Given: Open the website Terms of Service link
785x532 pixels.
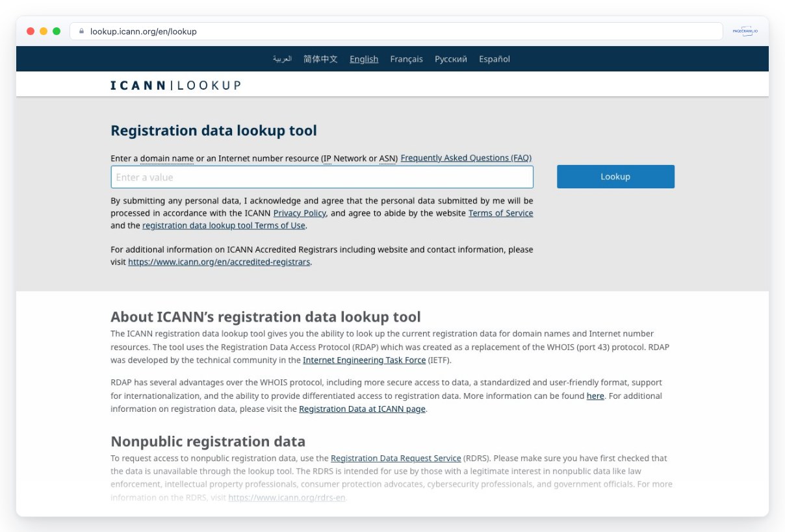Looking at the screenshot, I should coord(500,213).
